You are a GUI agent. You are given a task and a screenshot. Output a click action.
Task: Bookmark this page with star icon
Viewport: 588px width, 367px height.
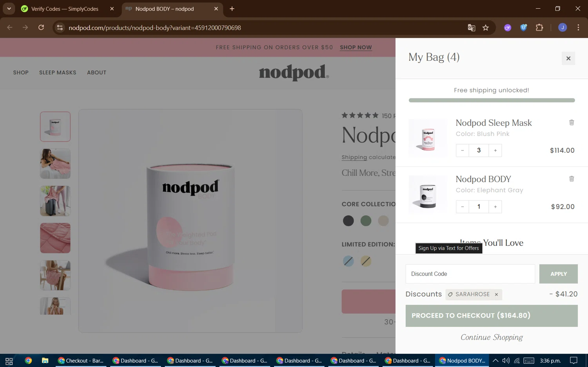click(486, 27)
